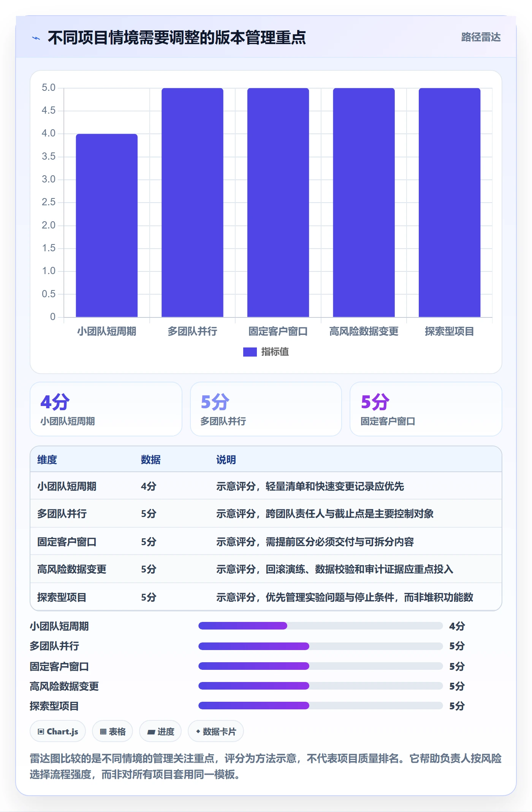Click the Chart.js tag chip
Image resolution: width=532 pixels, height=812 pixels.
coord(58,731)
